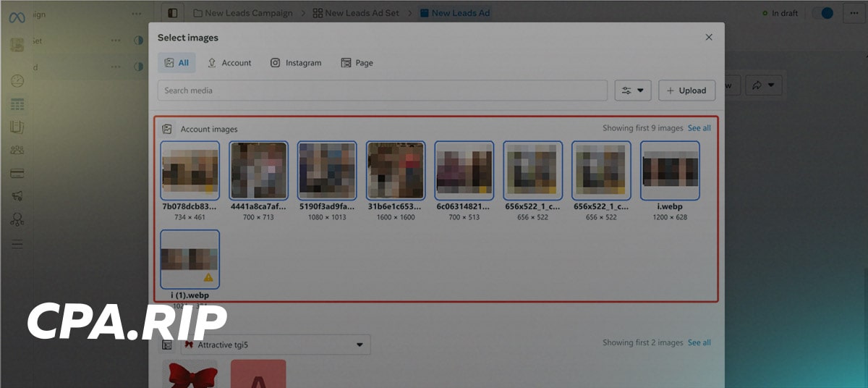Open the account avatar in sidebar

click(x=17, y=45)
